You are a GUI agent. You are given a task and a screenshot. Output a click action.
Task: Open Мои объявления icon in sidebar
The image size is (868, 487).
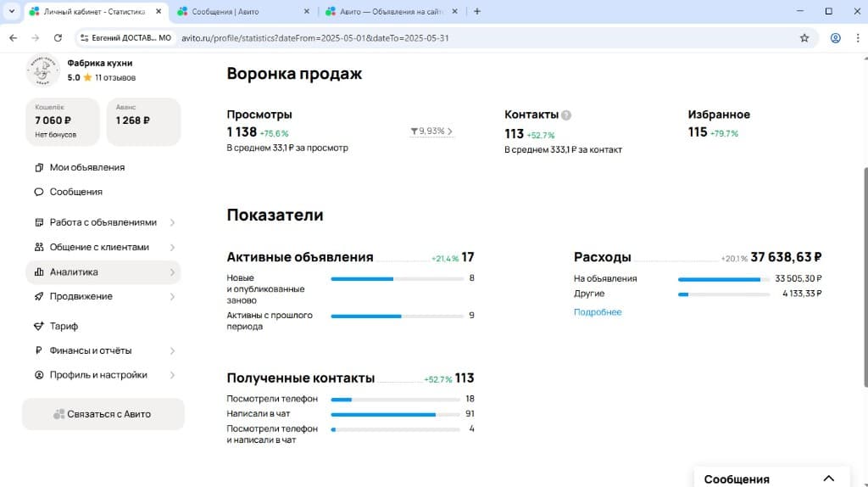pos(39,167)
